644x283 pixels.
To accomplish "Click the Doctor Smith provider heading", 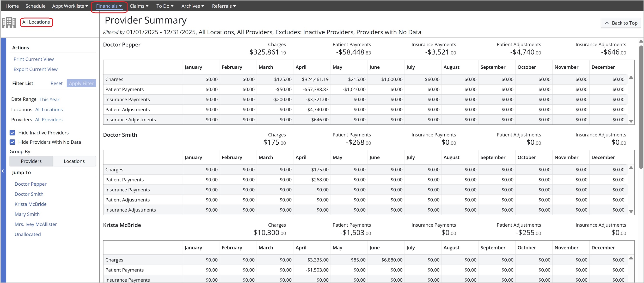I will point(120,135).
